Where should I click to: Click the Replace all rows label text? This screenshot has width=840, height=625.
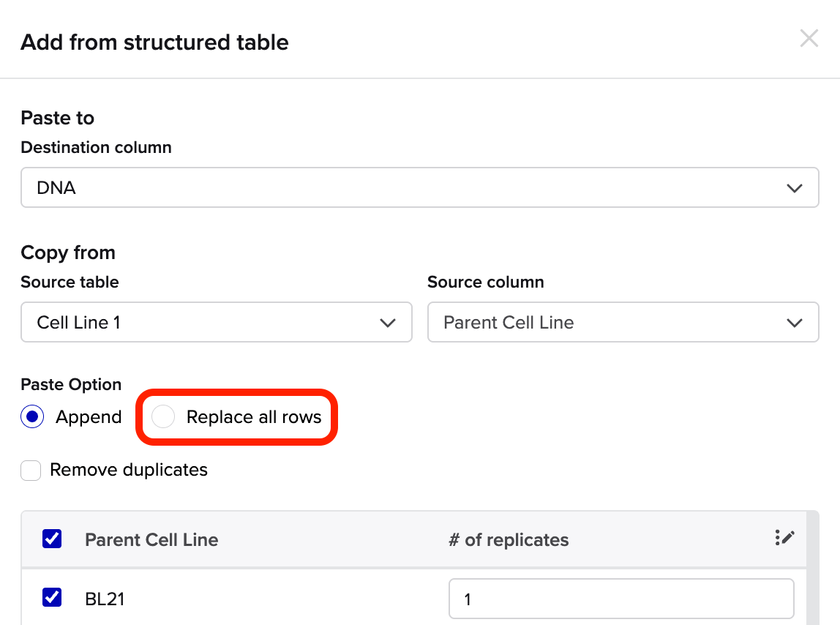point(254,417)
